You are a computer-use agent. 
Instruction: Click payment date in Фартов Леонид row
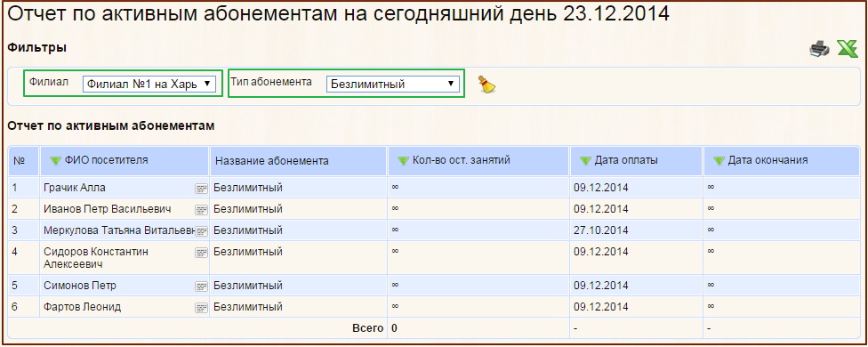pyautogui.click(x=600, y=307)
